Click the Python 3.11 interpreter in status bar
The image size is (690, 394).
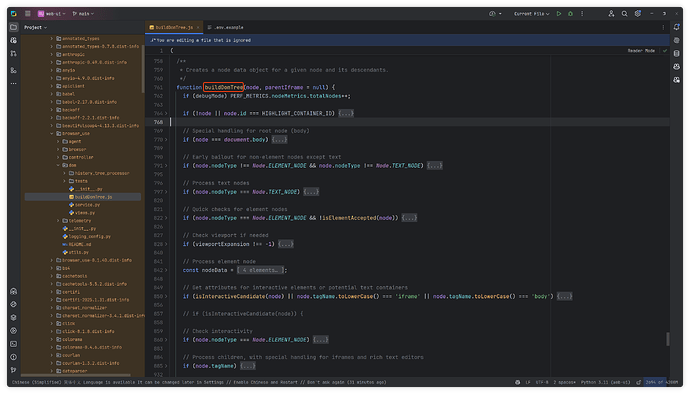(605, 382)
